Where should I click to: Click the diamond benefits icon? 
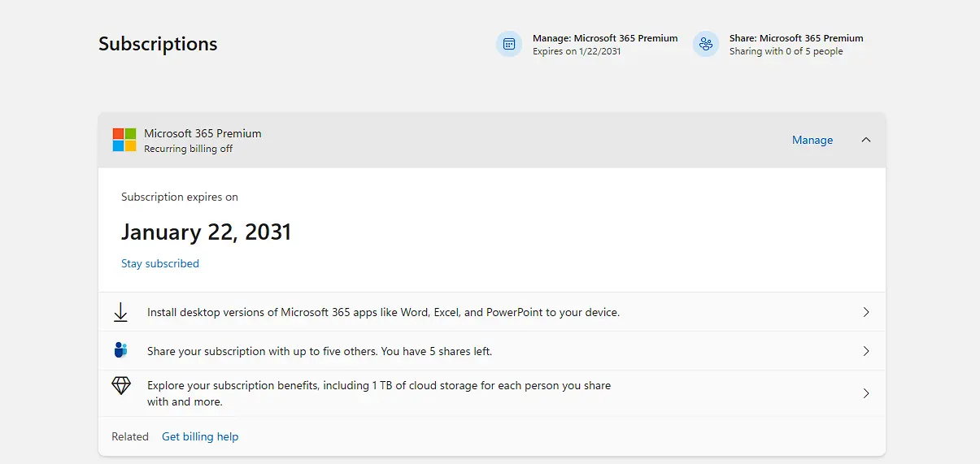(121, 385)
